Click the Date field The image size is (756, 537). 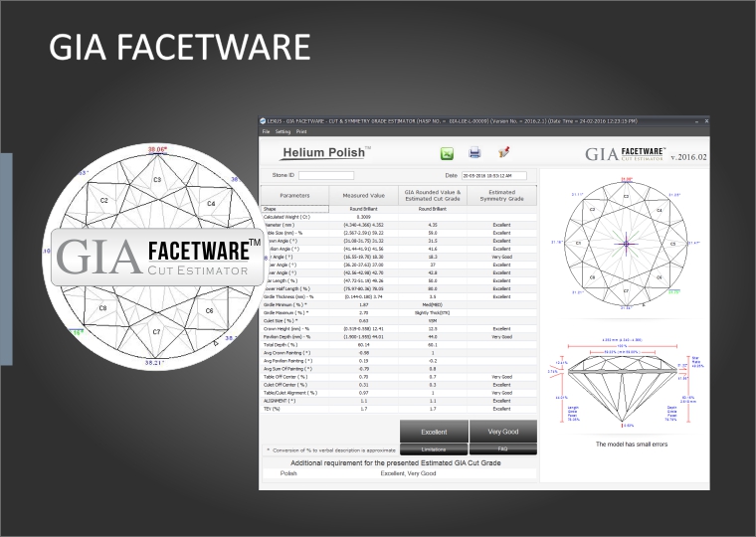(x=494, y=176)
